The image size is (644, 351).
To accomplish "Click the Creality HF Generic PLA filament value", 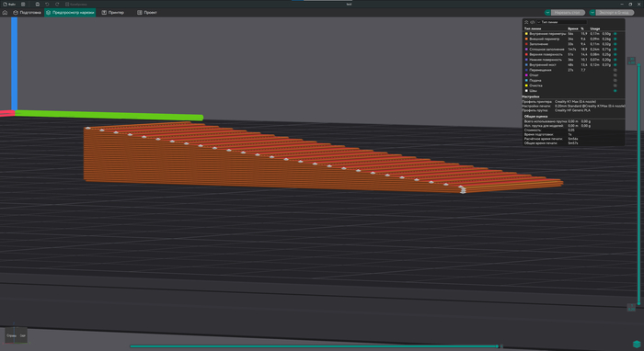I will (572, 110).
